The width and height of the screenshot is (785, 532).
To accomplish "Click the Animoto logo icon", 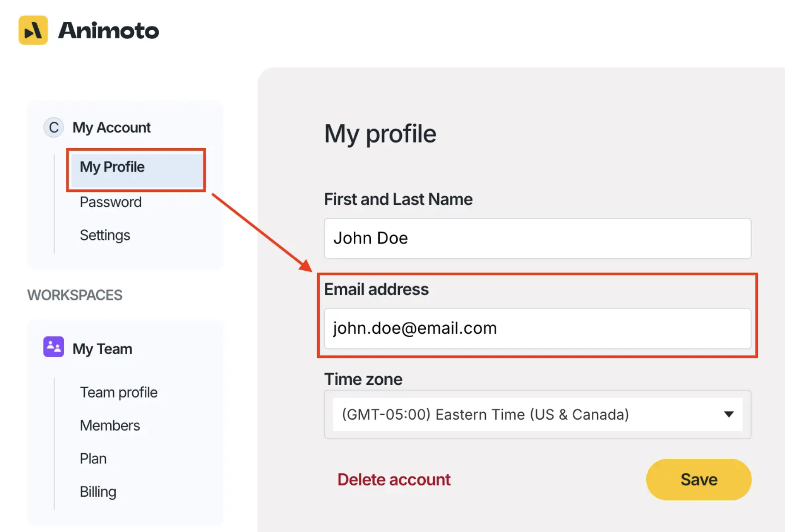I will click(x=33, y=30).
